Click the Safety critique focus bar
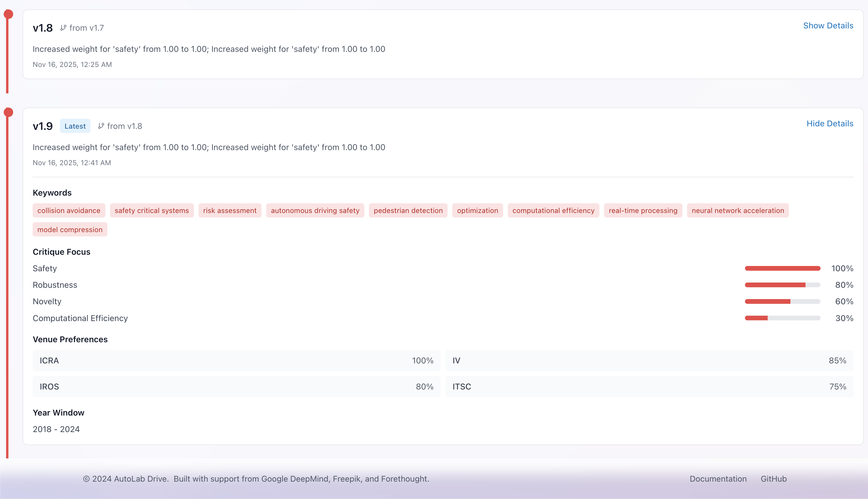 pos(782,268)
